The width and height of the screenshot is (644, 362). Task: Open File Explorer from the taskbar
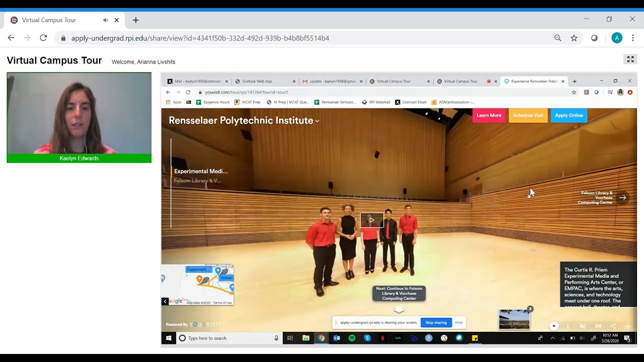tap(305, 338)
